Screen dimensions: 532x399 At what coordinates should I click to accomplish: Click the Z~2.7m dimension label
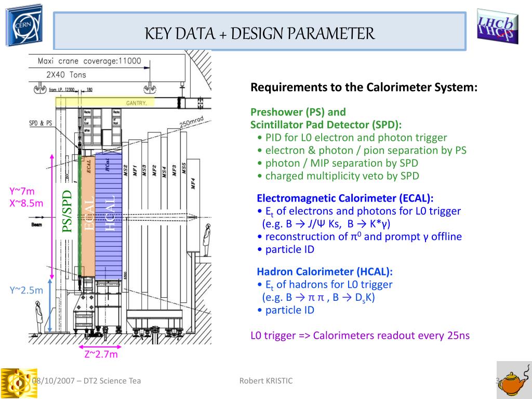(x=101, y=354)
